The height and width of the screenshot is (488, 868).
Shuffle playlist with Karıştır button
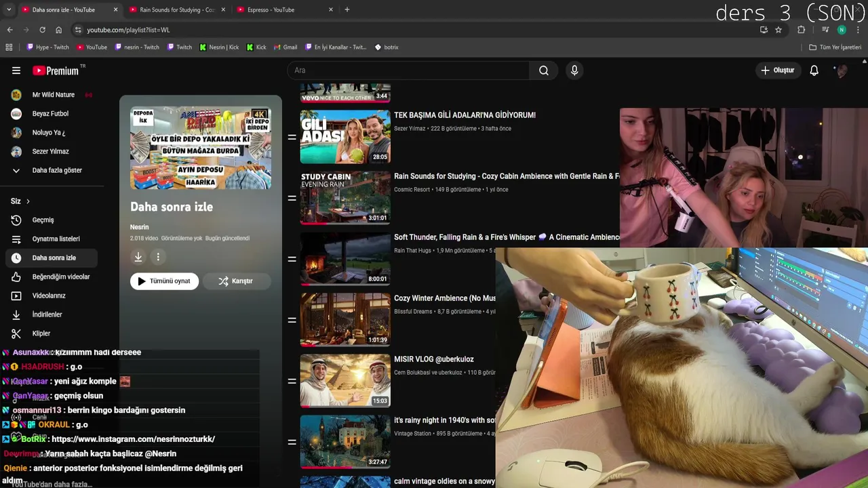[x=235, y=281]
